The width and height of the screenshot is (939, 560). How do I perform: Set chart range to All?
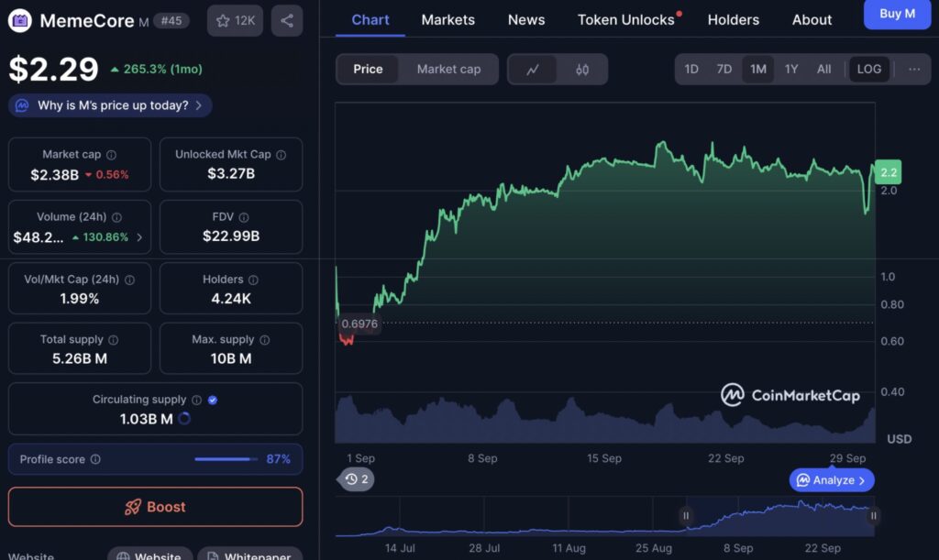click(x=824, y=70)
